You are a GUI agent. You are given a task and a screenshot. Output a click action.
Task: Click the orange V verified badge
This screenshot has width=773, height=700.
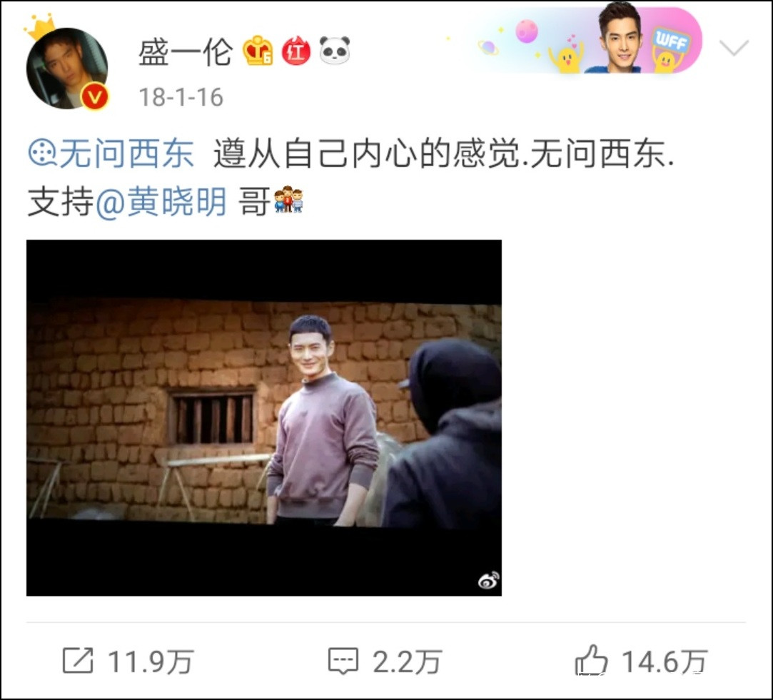point(94,96)
